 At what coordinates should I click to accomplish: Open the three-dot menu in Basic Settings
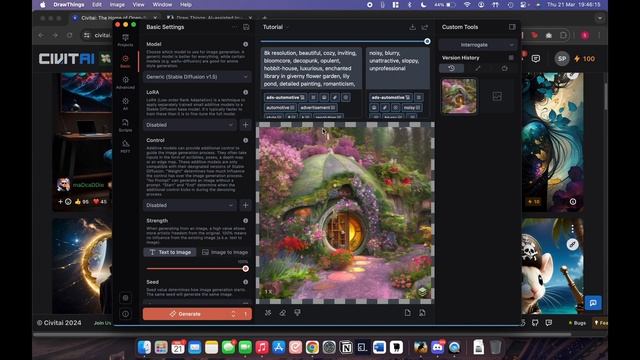235,27
